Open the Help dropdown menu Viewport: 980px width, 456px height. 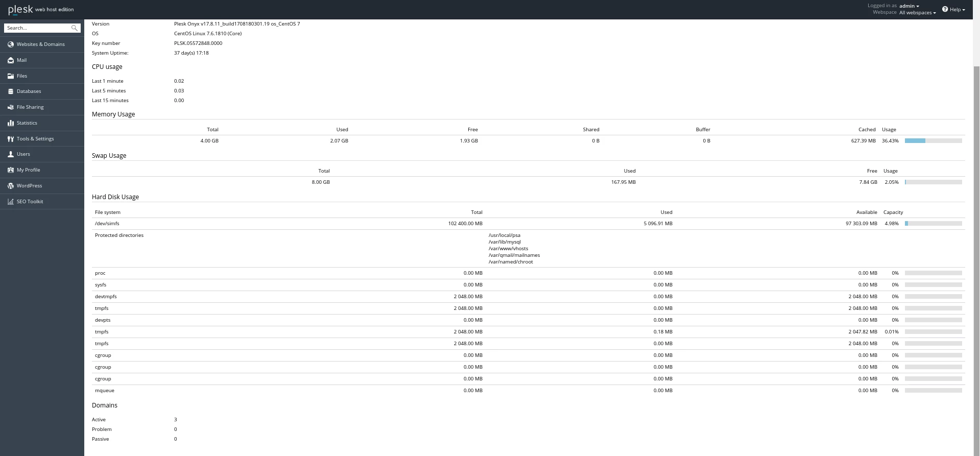953,9
